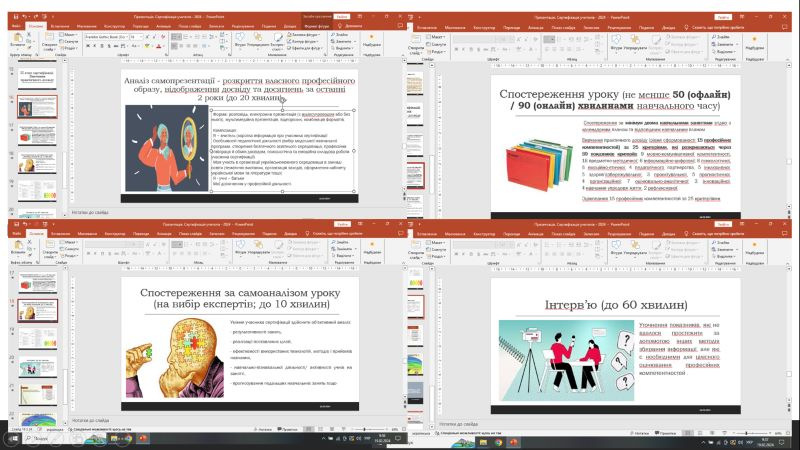800x450 pixels.
Task: Click notes area (Нотатки до слайда) in bottom-right window
Action: point(459,424)
